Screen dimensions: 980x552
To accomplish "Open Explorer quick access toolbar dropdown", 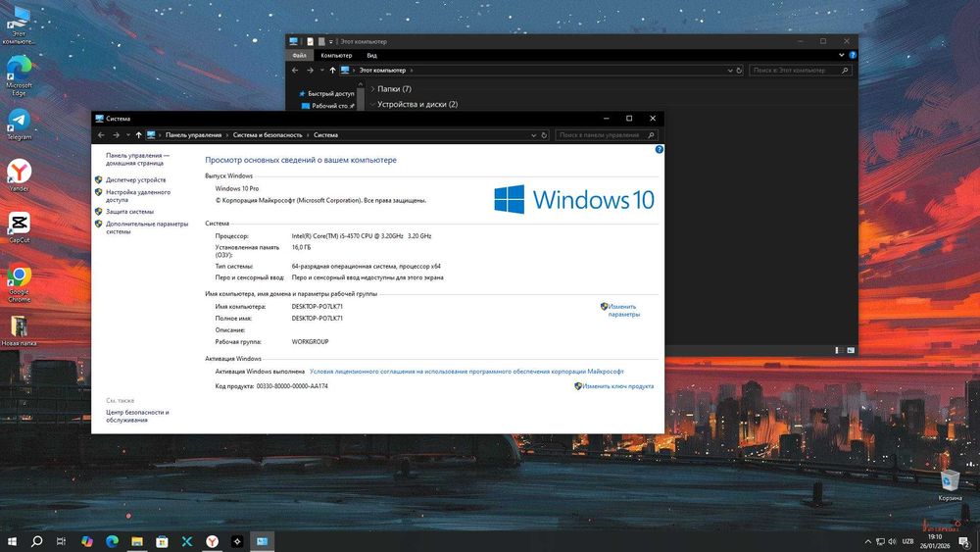I will (330, 41).
